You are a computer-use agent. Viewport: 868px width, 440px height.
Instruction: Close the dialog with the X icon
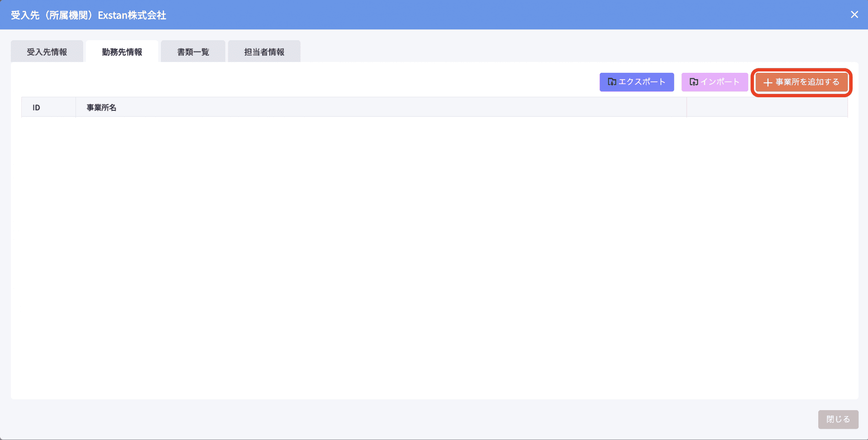(854, 14)
